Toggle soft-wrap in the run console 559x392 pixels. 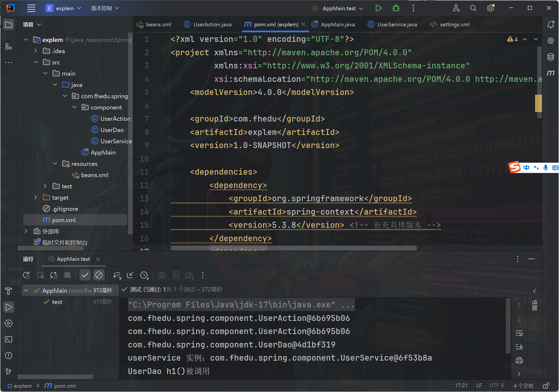pos(519,334)
